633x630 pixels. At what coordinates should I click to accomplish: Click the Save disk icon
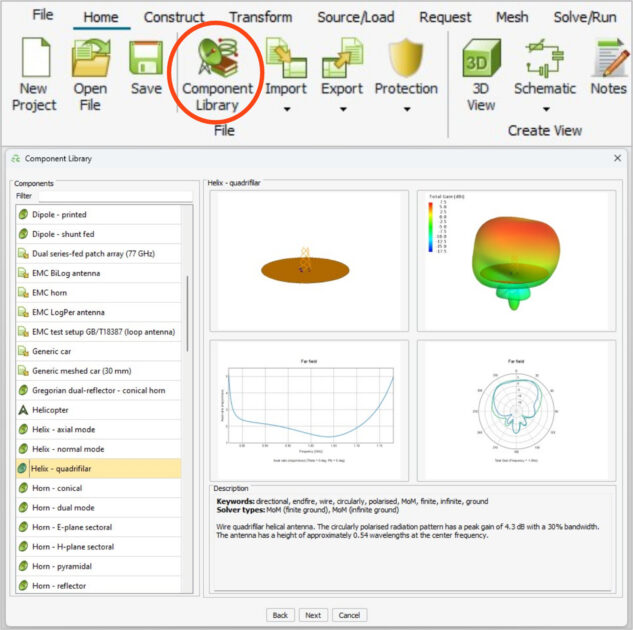pyautogui.click(x=146, y=58)
